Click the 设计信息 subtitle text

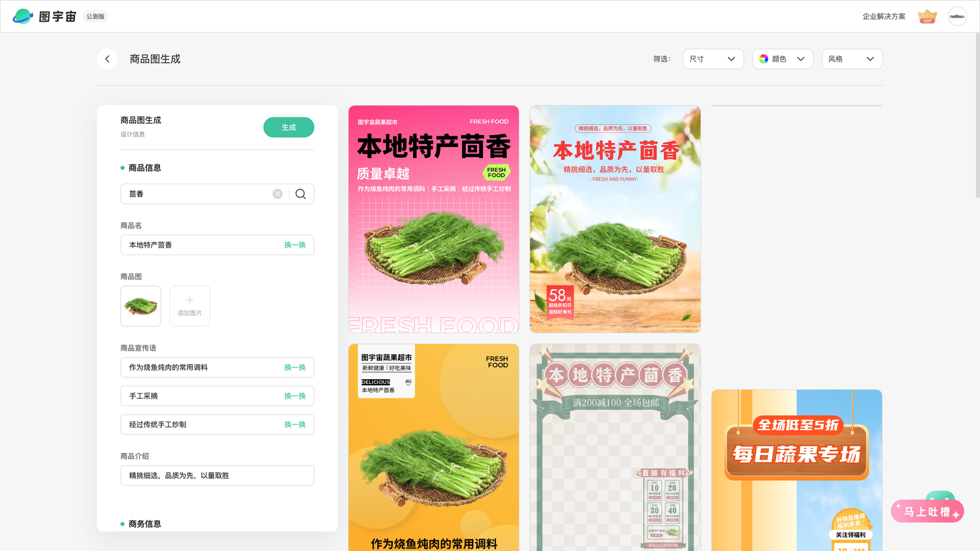tap(133, 134)
